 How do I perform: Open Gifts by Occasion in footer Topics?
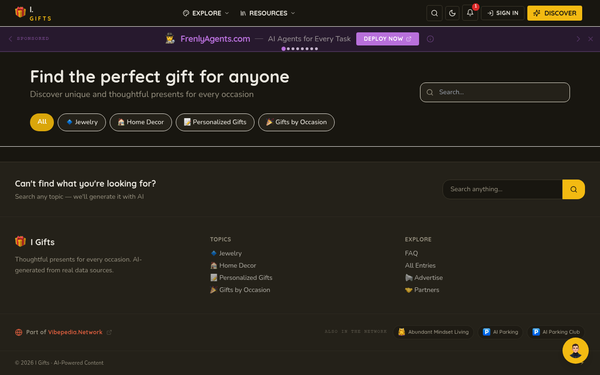coord(240,290)
